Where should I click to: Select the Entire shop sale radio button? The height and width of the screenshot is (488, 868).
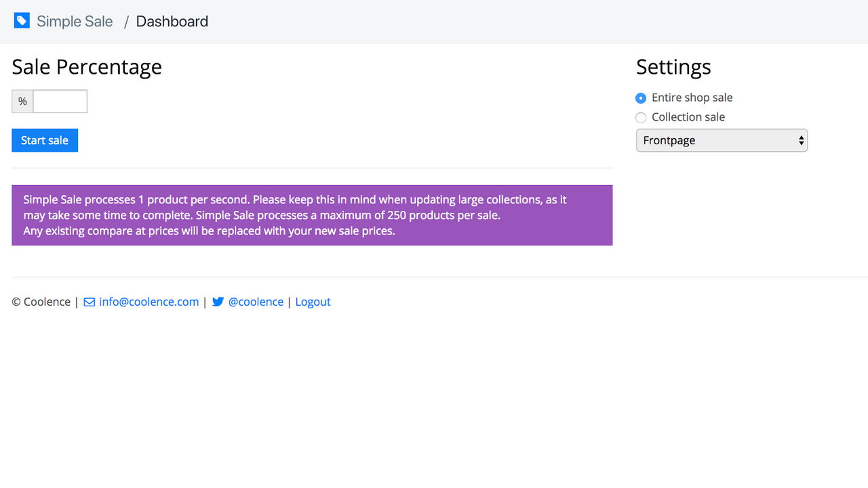click(x=641, y=98)
